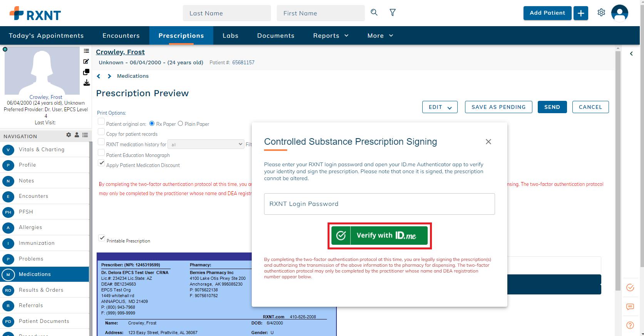The height and width of the screenshot is (336, 644).
Task: Click SAVE AS PENDING button
Action: [x=498, y=107]
